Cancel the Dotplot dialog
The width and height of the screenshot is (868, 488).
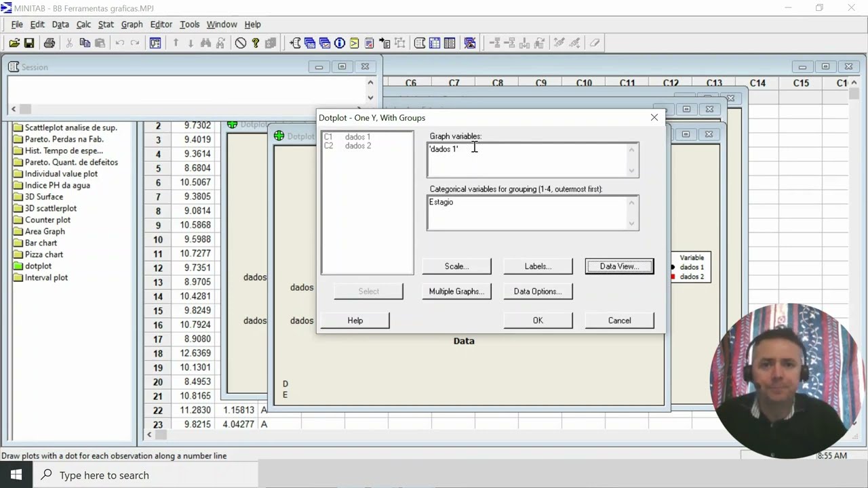point(619,321)
